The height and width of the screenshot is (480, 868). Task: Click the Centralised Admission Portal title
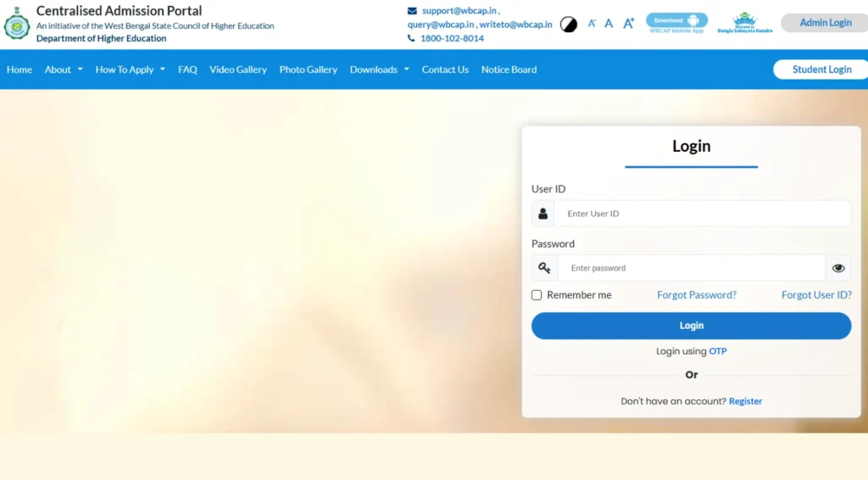pyautogui.click(x=119, y=10)
